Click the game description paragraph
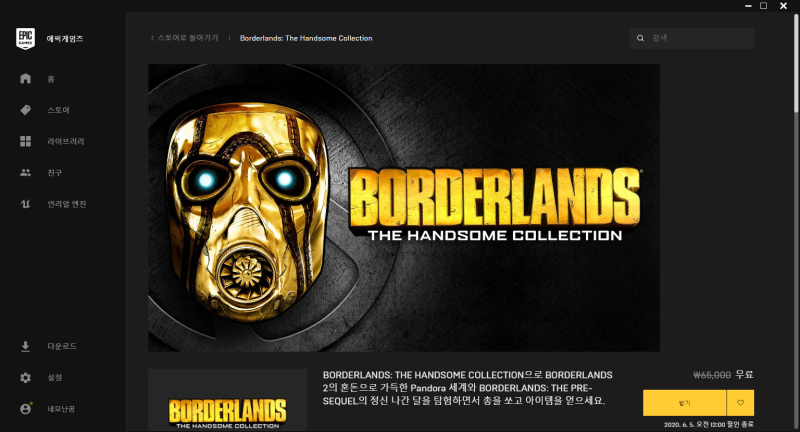 pos(467,388)
